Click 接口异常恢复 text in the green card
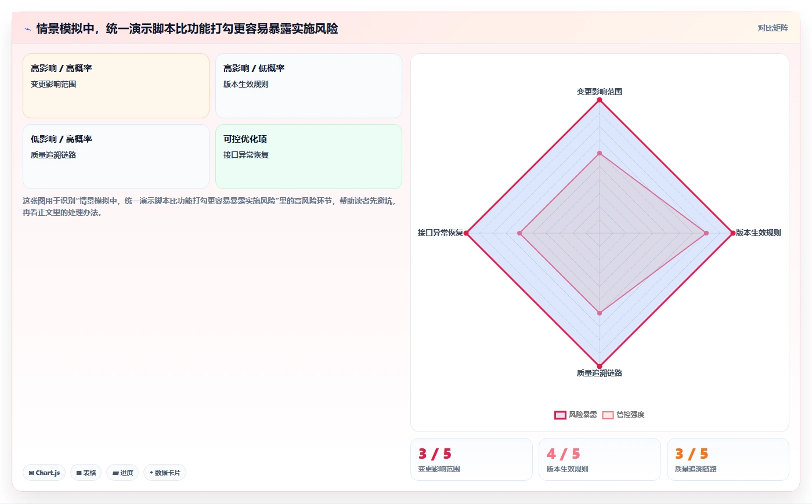The height and width of the screenshot is (504, 812). [246, 155]
